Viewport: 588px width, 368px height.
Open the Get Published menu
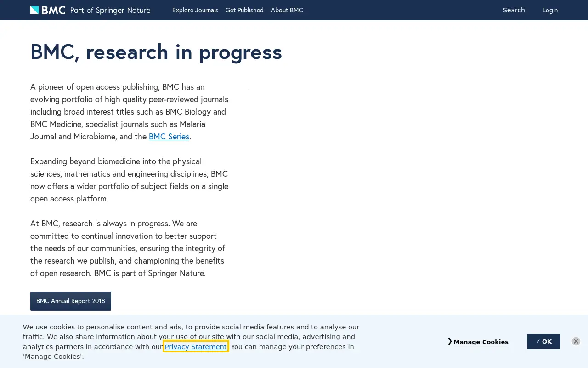pyautogui.click(x=244, y=10)
